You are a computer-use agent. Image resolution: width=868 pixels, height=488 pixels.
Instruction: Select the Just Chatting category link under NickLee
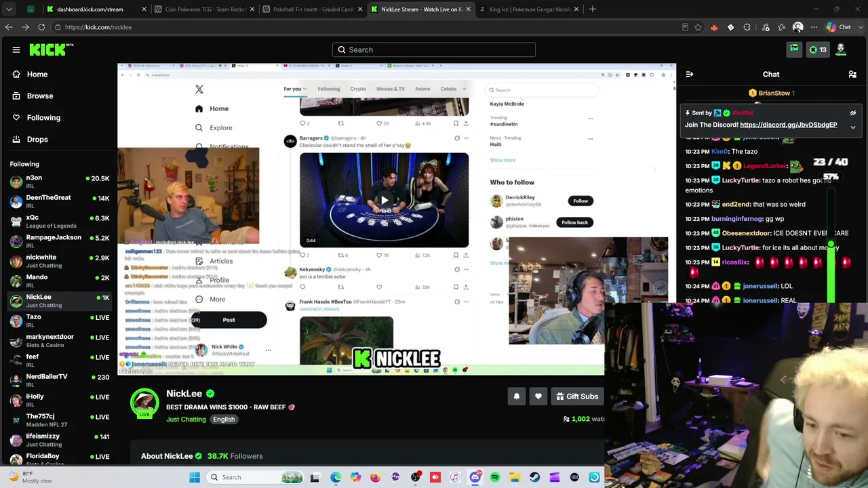pyautogui.click(x=186, y=420)
